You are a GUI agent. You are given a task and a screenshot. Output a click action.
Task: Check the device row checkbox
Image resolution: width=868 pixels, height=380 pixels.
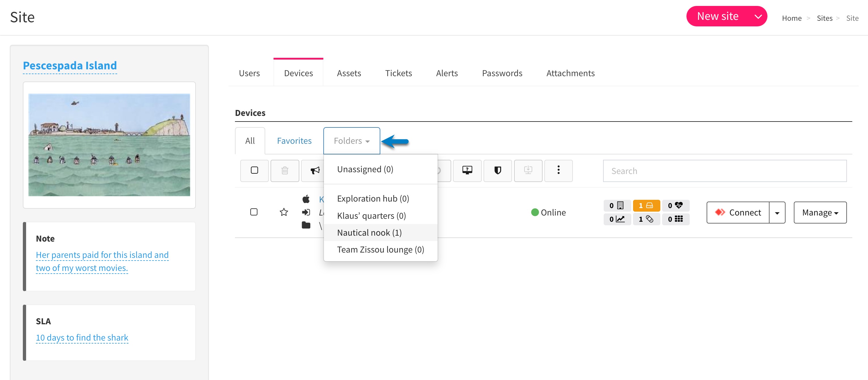pyautogui.click(x=255, y=212)
